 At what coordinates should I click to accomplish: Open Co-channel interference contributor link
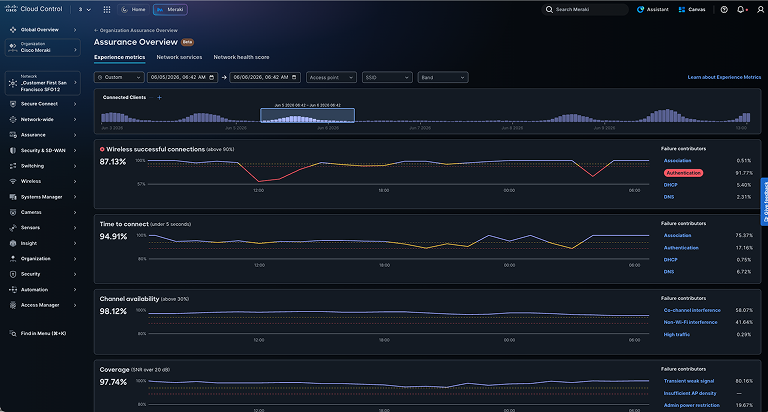pyautogui.click(x=692, y=310)
